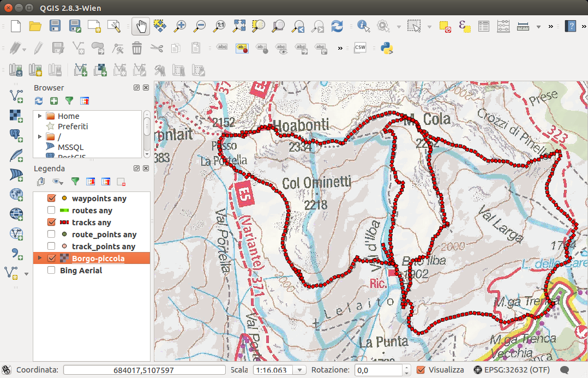The image size is (588, 378).
Task: Click the Coordinata input field
Action: [x=144, y=370]
